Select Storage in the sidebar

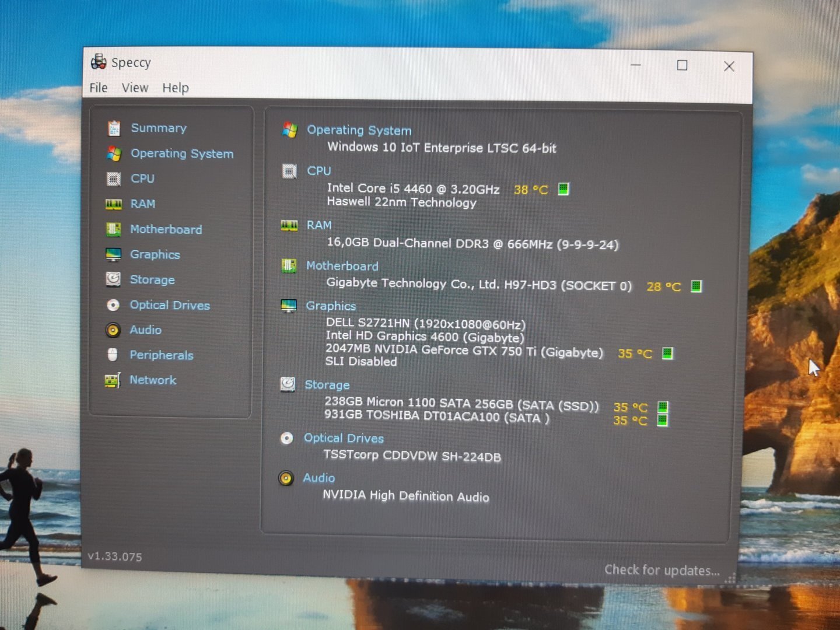152,279
